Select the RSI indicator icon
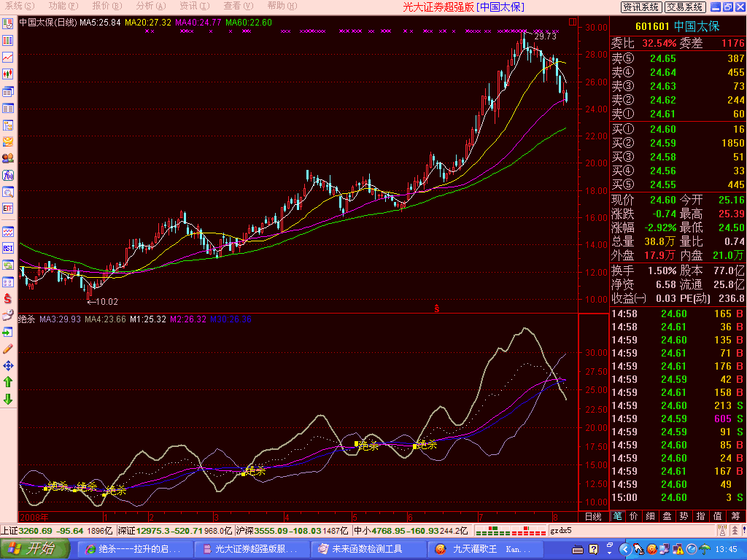Screen dimensions: 747x560 coord(7,248)
